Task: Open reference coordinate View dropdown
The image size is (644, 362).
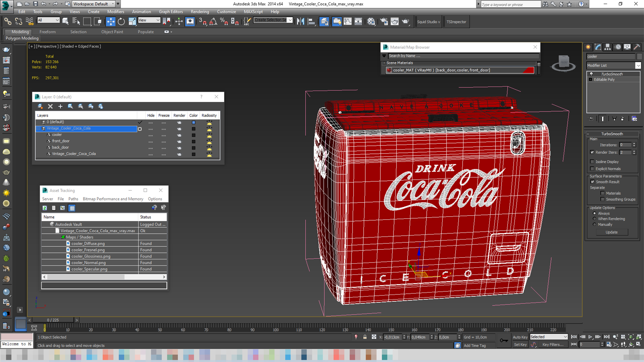Action: pyautogui.click(x=149, y=20)
